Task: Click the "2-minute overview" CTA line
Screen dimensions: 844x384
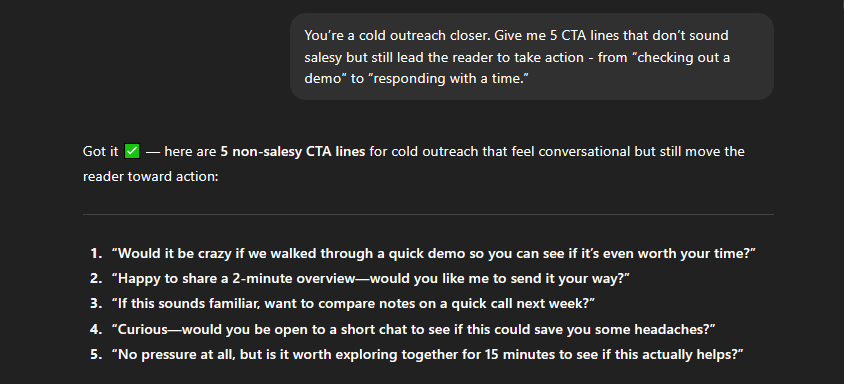Action: coord(370,278)
